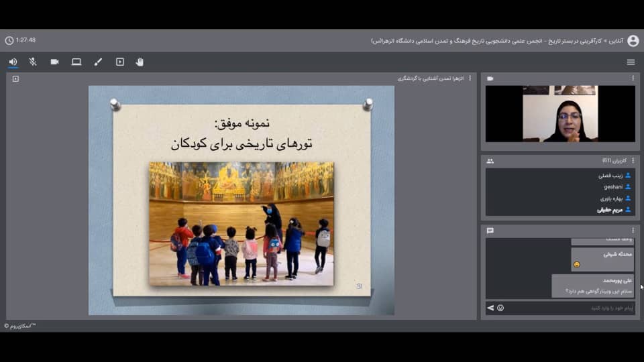Click avatar icon beside geshani
Image resolution: width=644 pixels, height=362 pixels.
pyautogui.click(x=628, y=187)
